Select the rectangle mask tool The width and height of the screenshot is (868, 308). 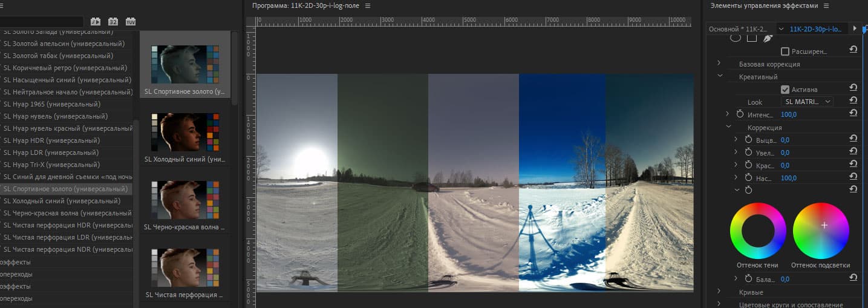pos(752,38)
